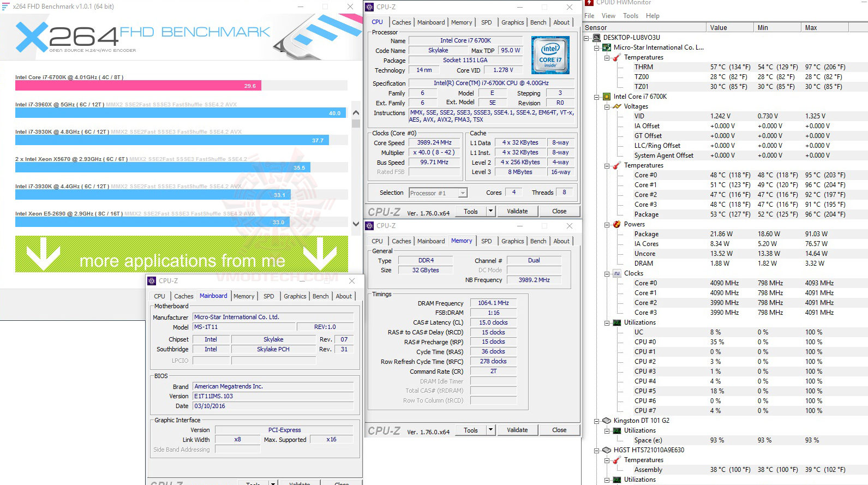Open the Tools menu in HWMonitor
868x485 pixels.
pos(631,16)
